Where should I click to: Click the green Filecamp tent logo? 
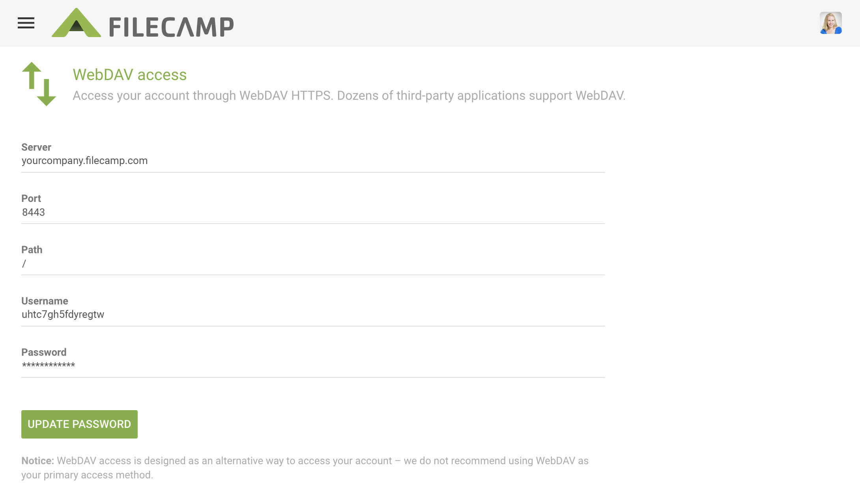(76, 24)
